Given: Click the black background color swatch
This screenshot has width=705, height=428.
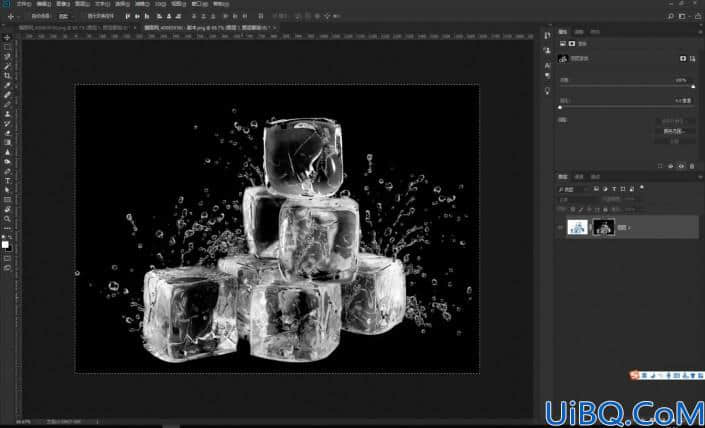Looking at the screenshot, I should (9, 248).
